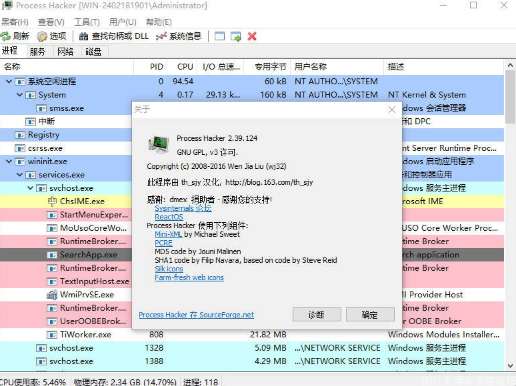This screenshot has height=386, width=516.
Task: Sort by the Name (名称) column header
Action: (x=67, y=67)
